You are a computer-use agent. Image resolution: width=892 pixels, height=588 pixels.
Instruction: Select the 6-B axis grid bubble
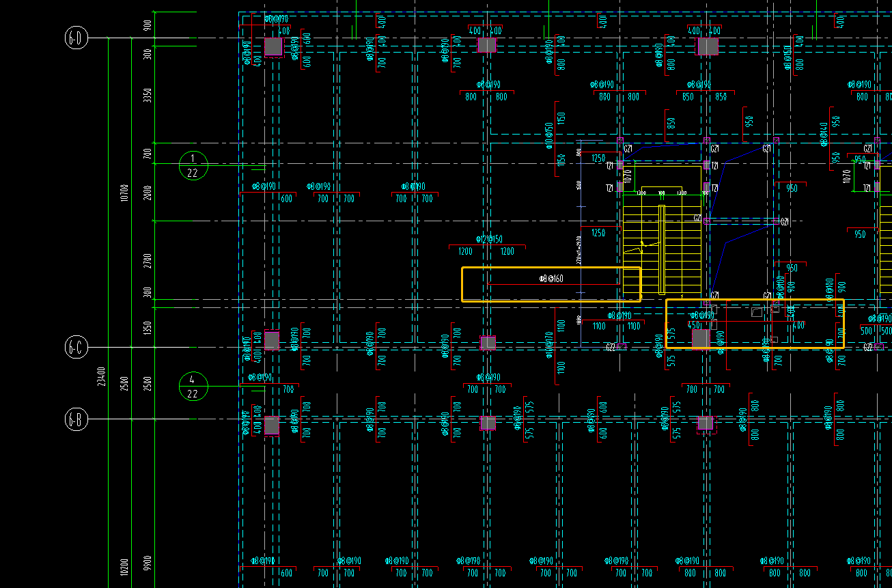click(76, 419)
